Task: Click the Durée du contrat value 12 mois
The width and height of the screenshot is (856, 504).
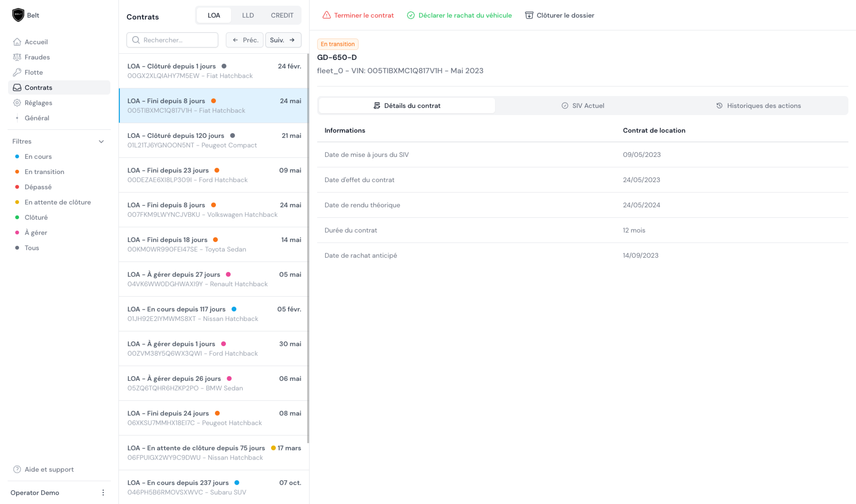Action: point(634,230)
